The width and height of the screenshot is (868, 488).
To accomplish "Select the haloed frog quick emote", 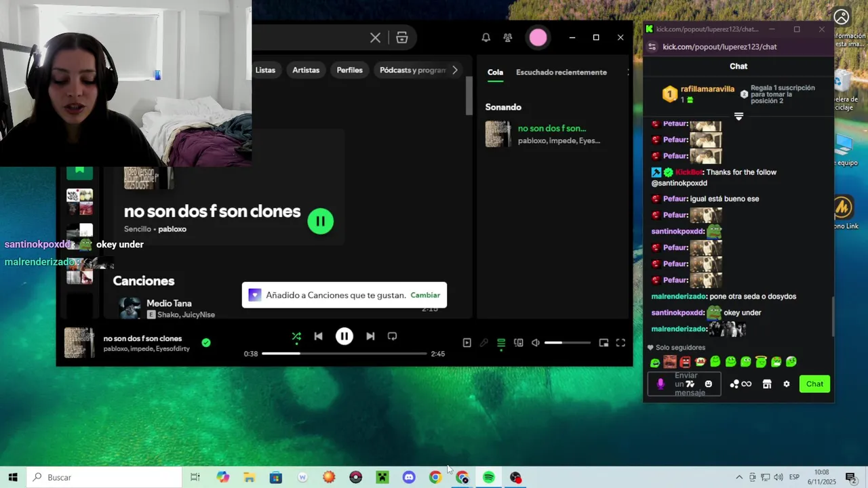I will pos(762,362).
